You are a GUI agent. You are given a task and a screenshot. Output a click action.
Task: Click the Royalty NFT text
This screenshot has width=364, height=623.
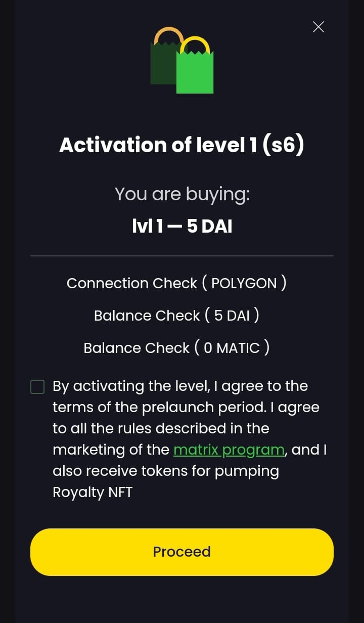93,493
